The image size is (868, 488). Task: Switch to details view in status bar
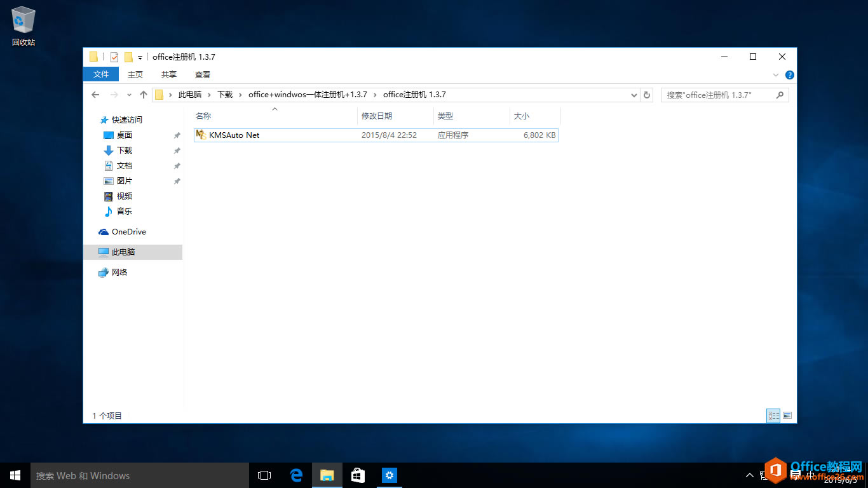point(773,416)
